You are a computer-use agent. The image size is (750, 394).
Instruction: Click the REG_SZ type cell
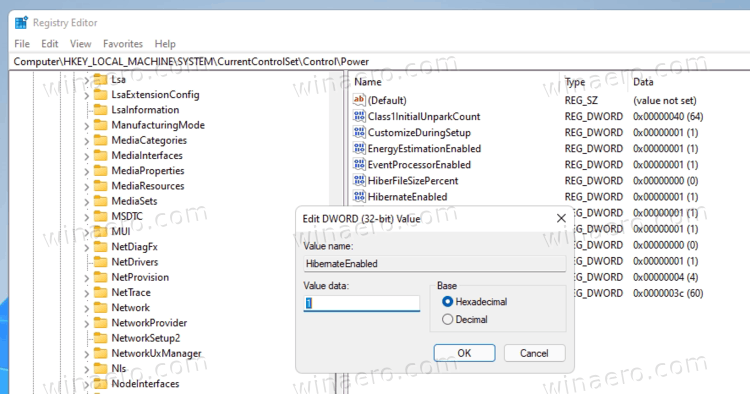point(581,100)
